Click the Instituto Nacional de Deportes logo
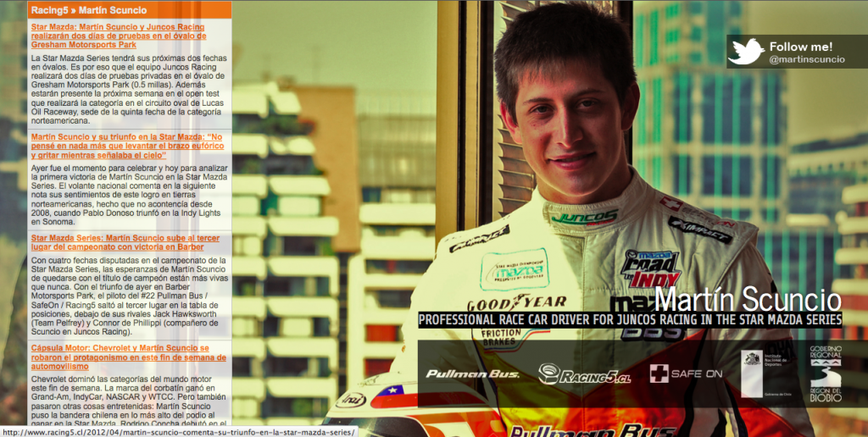Viewport: 868px width, 437px height. pos(768,374)
